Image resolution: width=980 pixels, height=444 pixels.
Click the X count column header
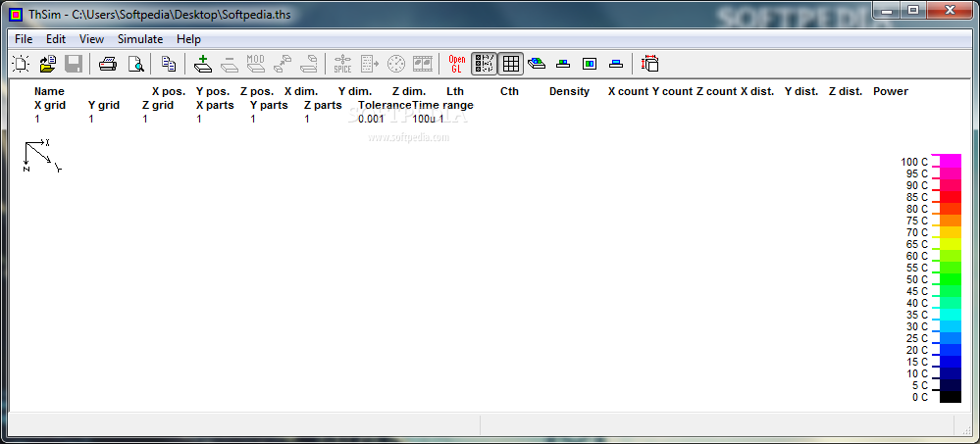click(628, 91)
